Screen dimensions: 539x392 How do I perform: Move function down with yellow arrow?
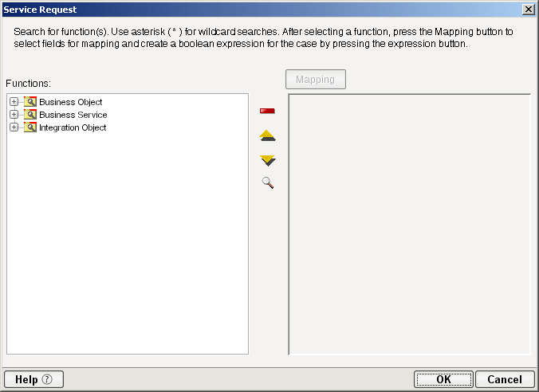click(x=268, y=160)
